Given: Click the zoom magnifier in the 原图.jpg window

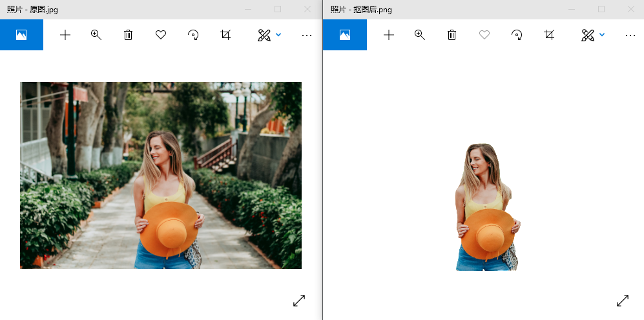Looking at the screenshot, I should 96,35.
